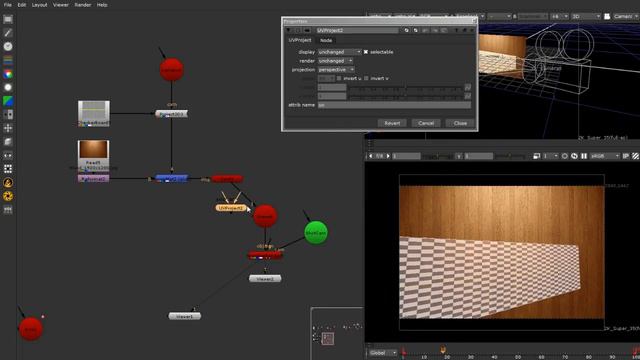Click the viewer camera lock icon
The width and height of the screenshot is (640, 360).
607,16
